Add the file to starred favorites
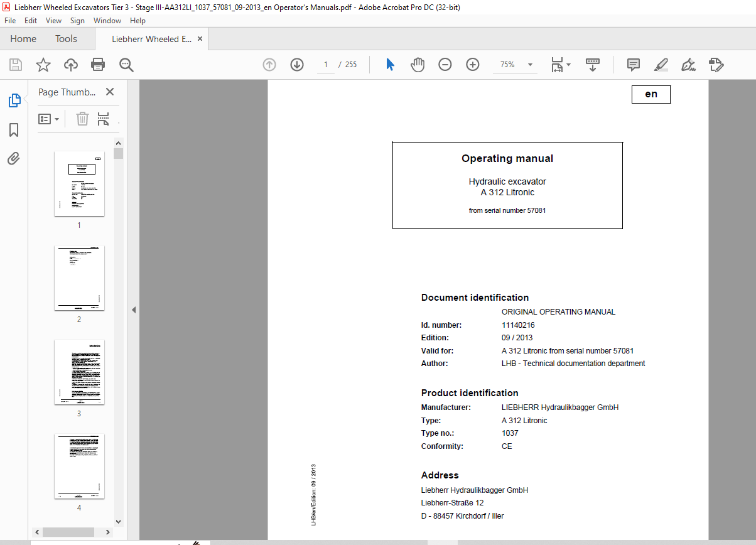Viewport: 756px width, 545px height. [x=43, y=65]
